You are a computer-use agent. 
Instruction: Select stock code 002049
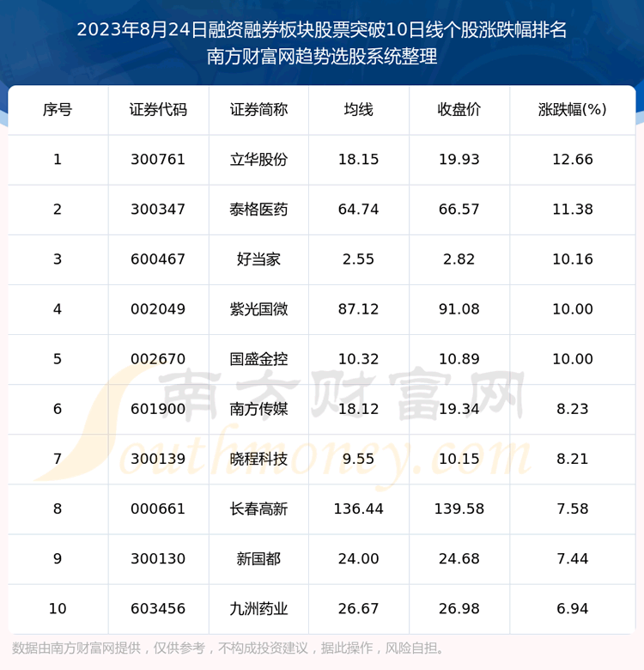(x=158, y=309)
